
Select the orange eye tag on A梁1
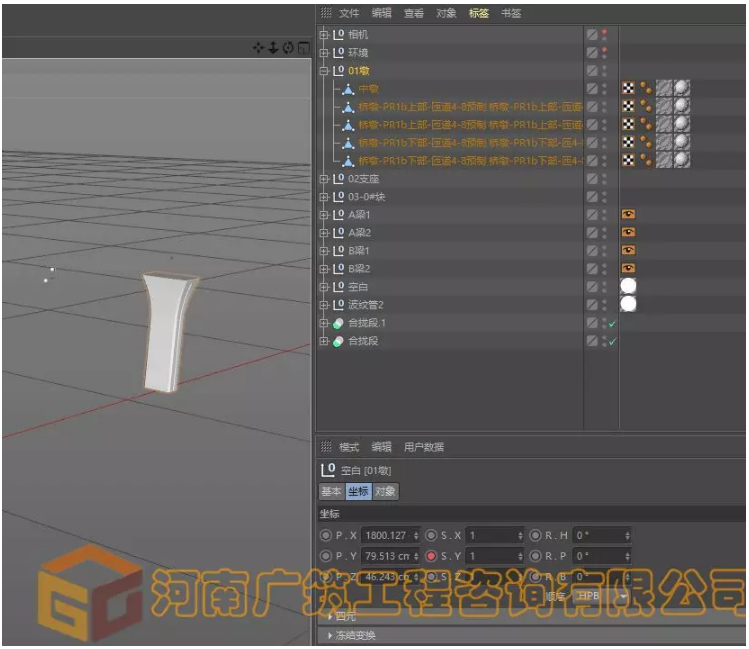[628, 214]
